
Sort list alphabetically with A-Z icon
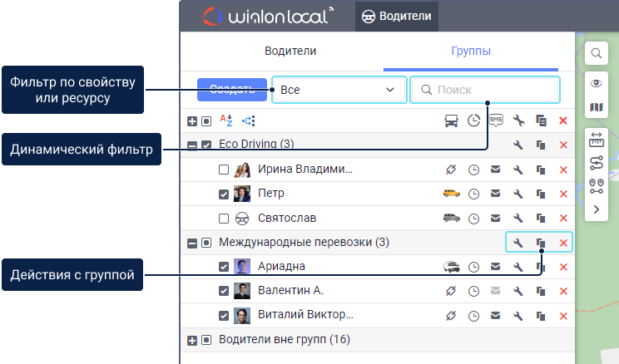pos(226,121)
